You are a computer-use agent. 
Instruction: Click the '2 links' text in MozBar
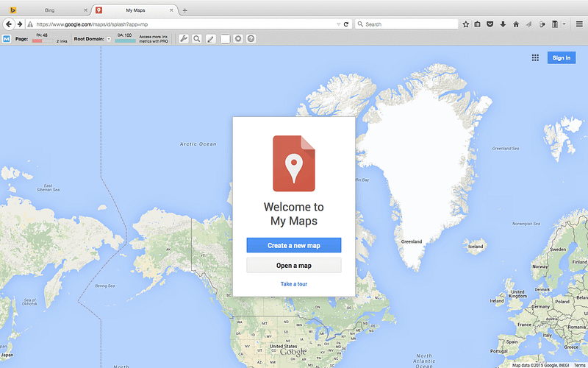(x=62, y=41)
